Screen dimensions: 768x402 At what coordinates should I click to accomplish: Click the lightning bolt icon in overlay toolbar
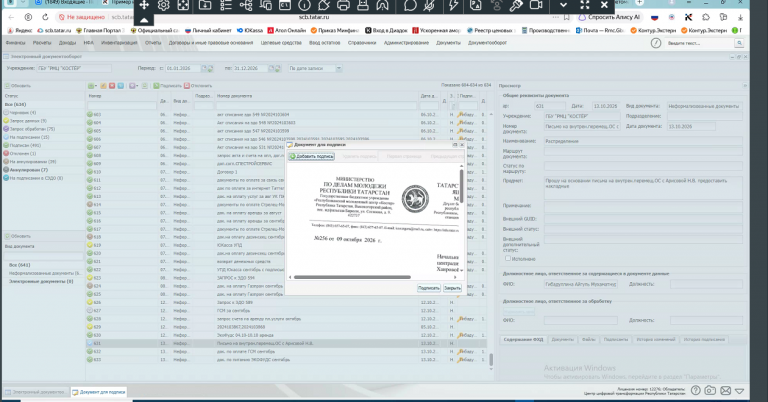tap(453, 5)
